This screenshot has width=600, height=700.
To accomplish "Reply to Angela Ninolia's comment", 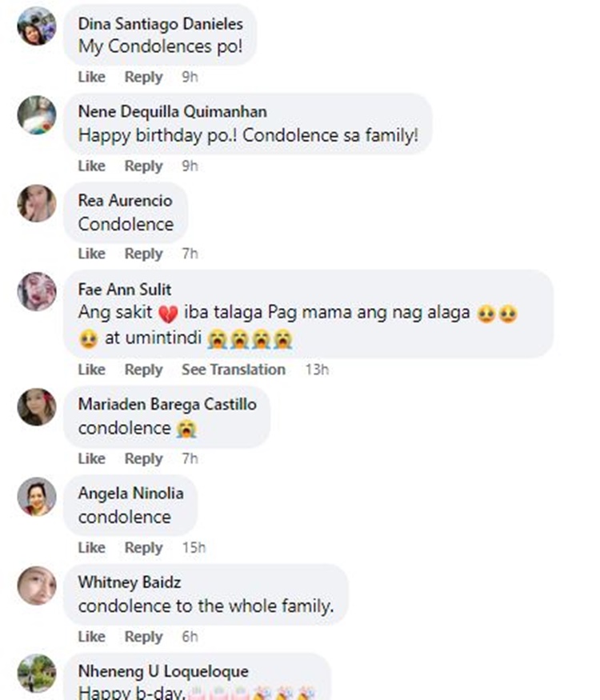I will (143, 548).
